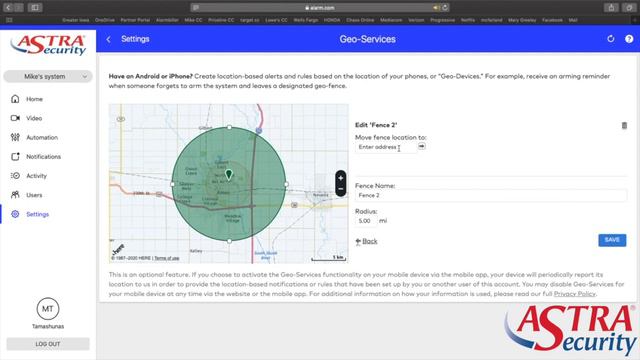Open Safari tab overview button
Viewport: 640px width, 360px height.
point(629,7)
